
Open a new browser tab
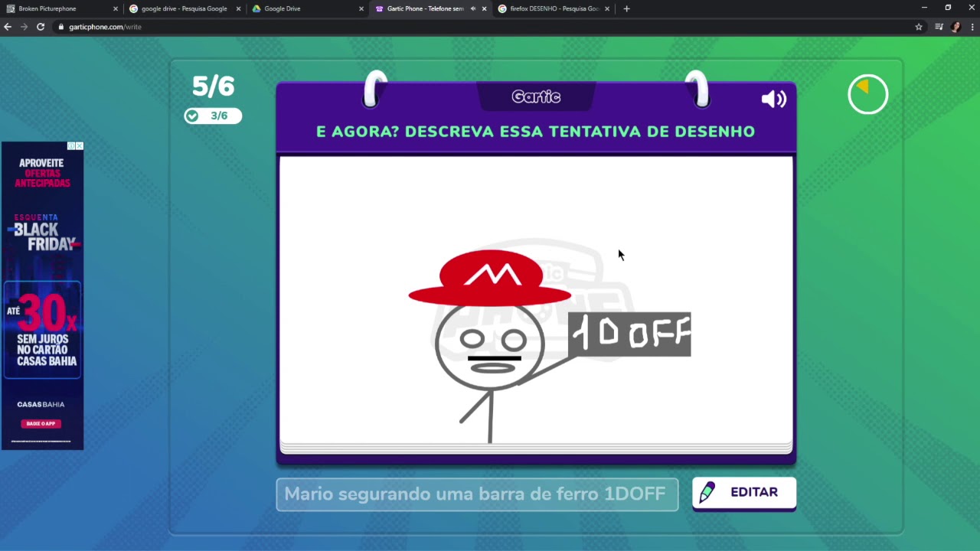tap(626, 8)
